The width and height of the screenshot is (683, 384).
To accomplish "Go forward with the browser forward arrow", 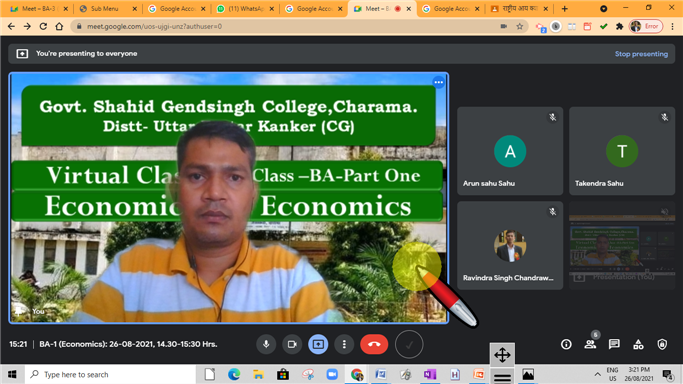I will point(27,27).
